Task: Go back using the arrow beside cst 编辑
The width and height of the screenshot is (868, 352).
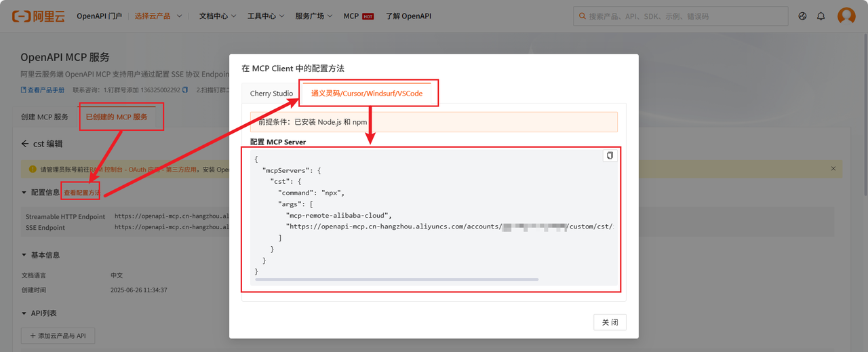Action: point(25,144)
